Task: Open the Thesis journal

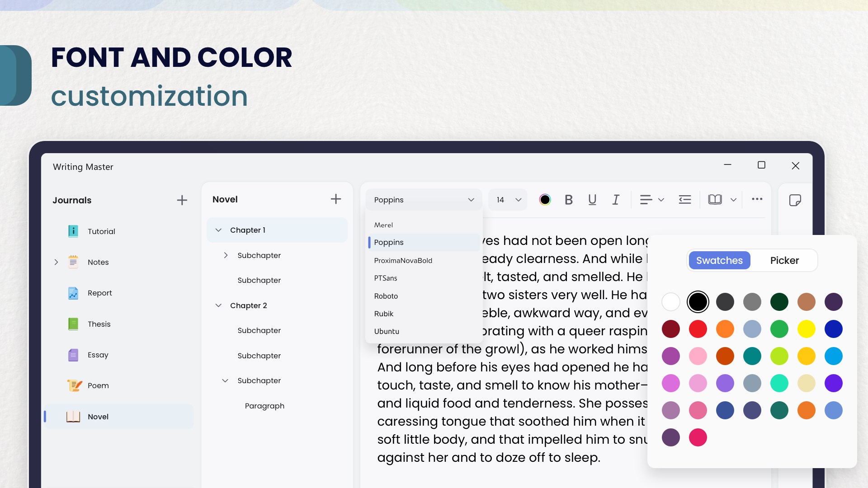Action: (99, 324)
